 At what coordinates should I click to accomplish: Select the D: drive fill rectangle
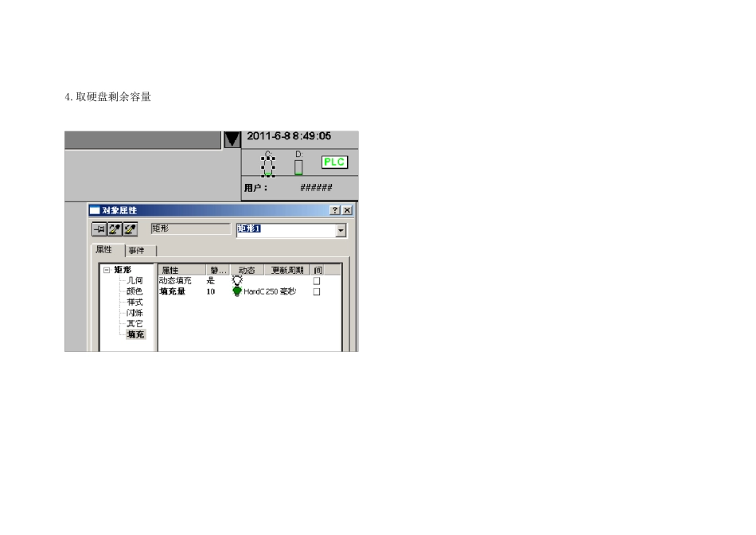click(x=298, y=167)
